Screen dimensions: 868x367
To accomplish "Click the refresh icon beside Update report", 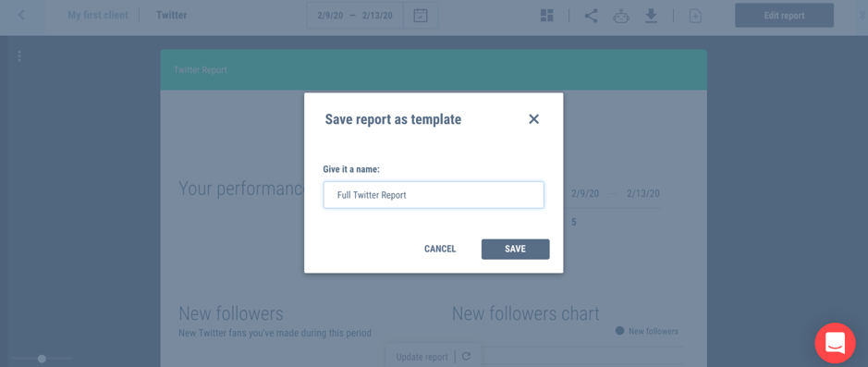I will (466, 357).
